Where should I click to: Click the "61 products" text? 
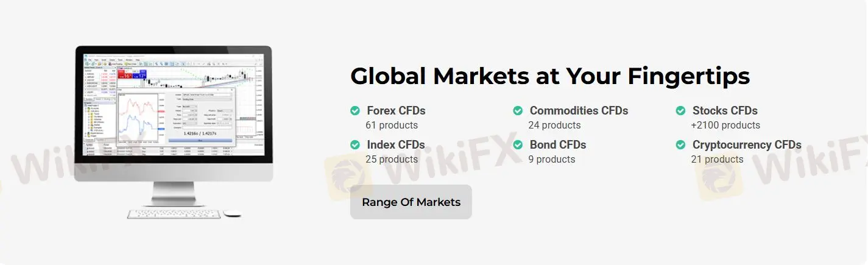(x=392, y=125)
